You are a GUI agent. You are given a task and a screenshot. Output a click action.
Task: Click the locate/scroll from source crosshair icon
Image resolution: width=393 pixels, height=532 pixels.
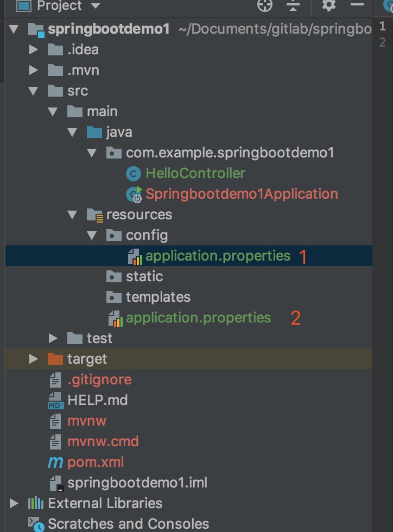click(x=264, y=5)
